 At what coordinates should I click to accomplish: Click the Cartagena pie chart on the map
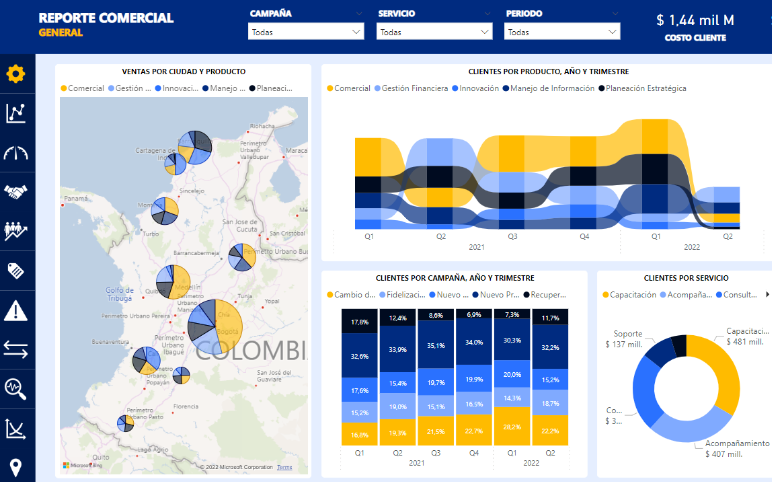point(193,146)
